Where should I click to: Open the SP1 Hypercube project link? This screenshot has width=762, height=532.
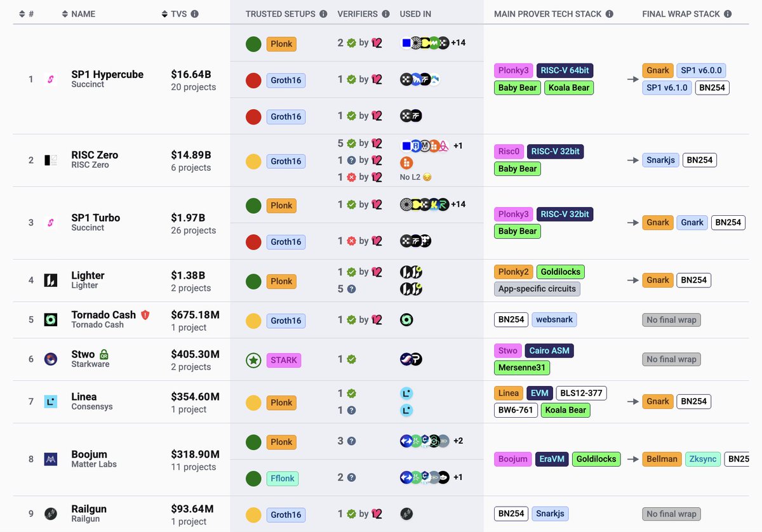[107, 74]
